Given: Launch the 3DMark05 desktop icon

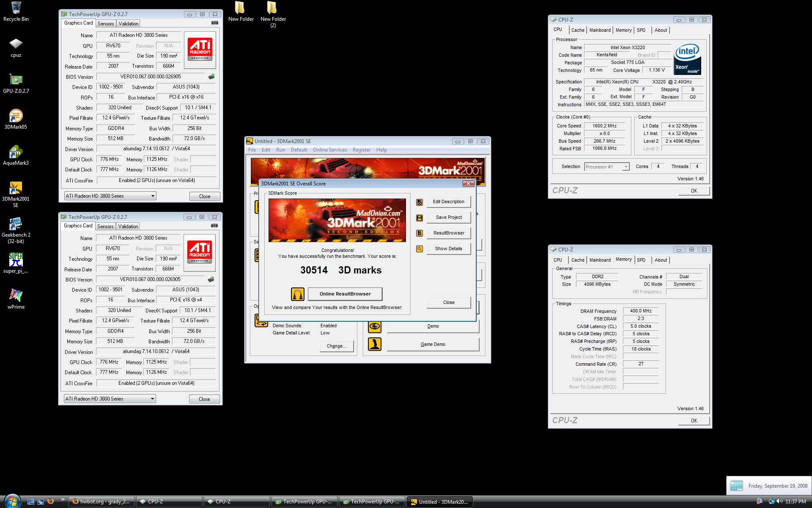Looking at the screenshot, I should coord(16,119).
